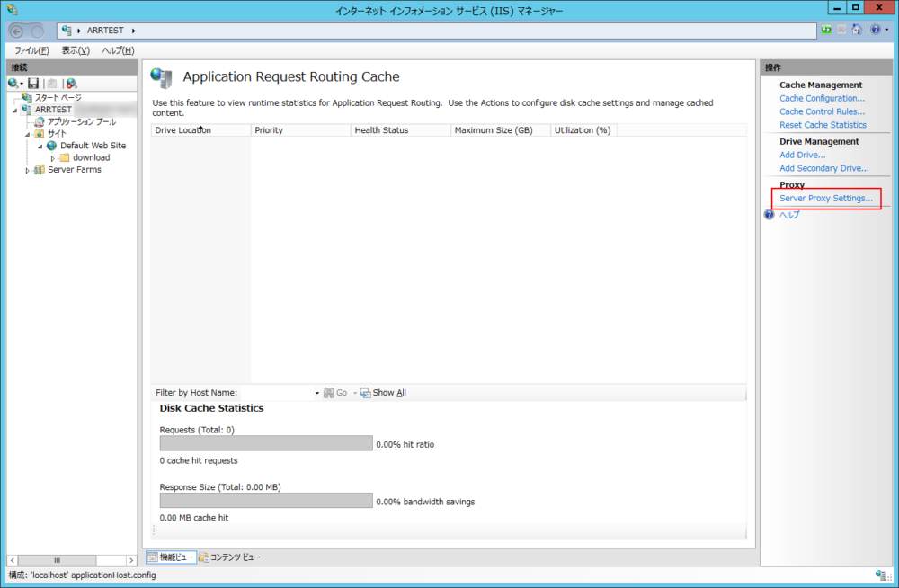The width and height of the screenshot is (899, 588).
Task: Open the アプリケーション プール node
Action: (x=76, y=120)
